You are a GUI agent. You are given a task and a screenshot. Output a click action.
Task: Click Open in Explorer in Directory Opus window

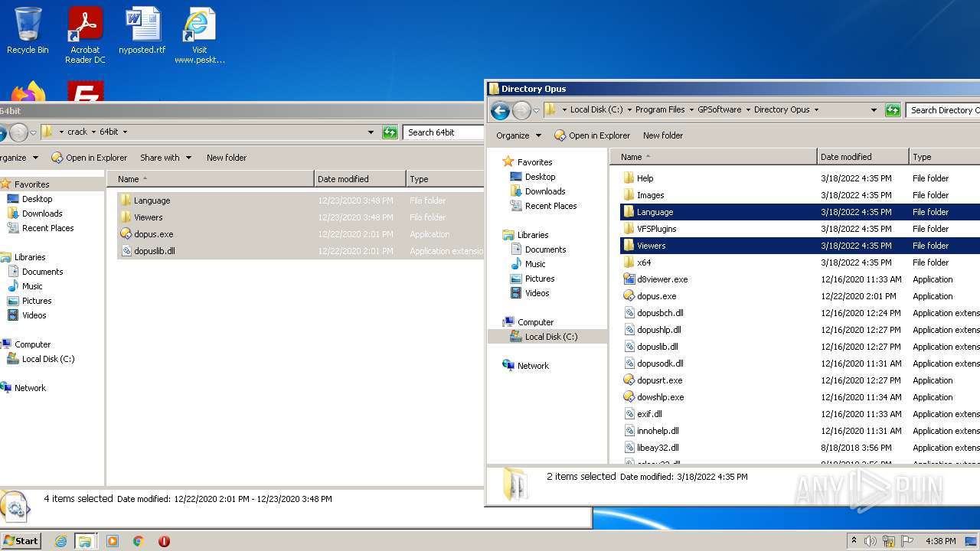tap(592, 135)
